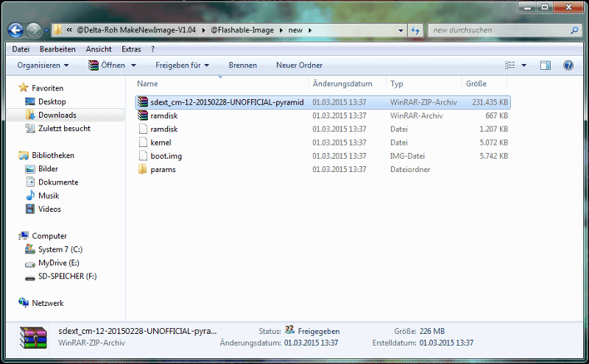
Task: Click the Dateiordner type cell
Action: [x=410, y=170]
